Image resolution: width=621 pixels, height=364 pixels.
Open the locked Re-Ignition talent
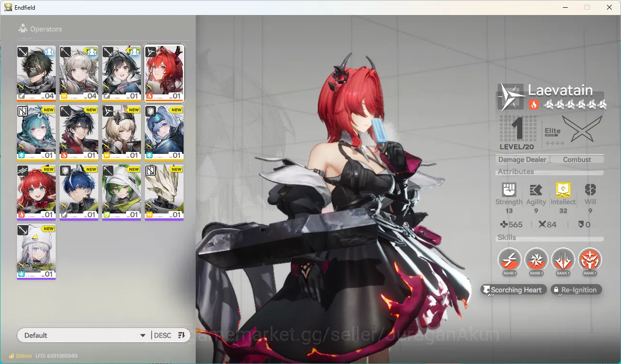[576, 290]
